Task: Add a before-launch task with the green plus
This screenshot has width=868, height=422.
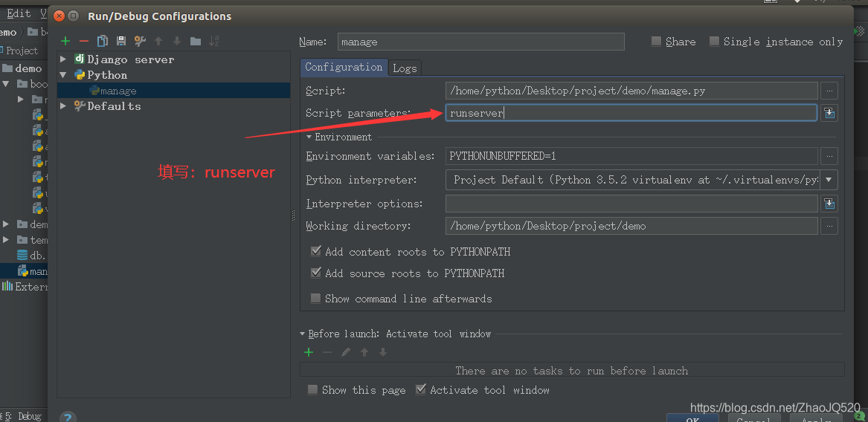Action: coord(309,352)
